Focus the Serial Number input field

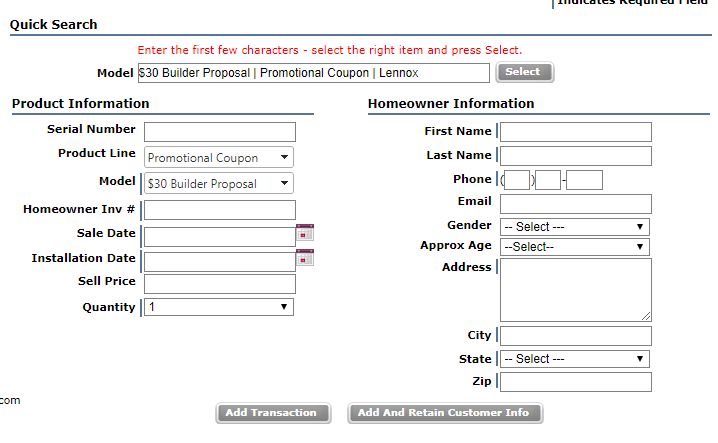tap(220, 132)
